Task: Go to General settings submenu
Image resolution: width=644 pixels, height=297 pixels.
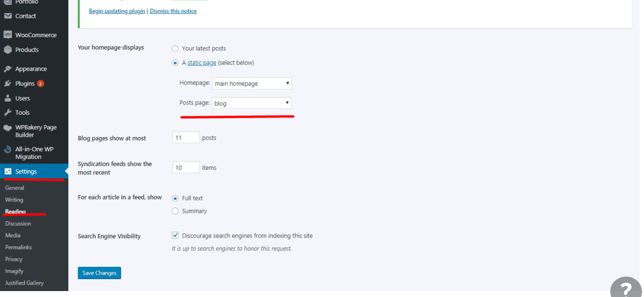Action: pyautogui.click(x=15, y=188)
